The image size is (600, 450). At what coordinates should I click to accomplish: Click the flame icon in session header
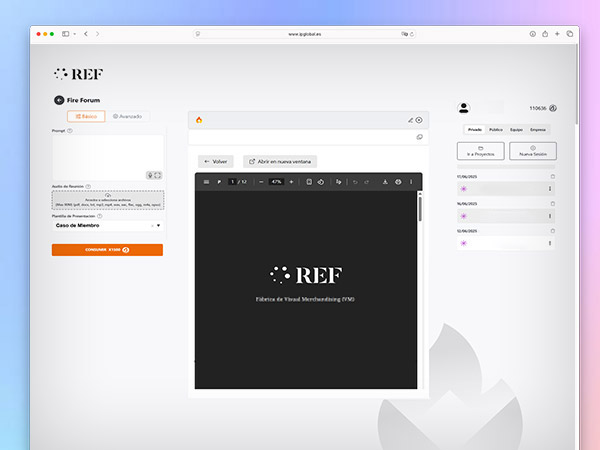[199, 120]
